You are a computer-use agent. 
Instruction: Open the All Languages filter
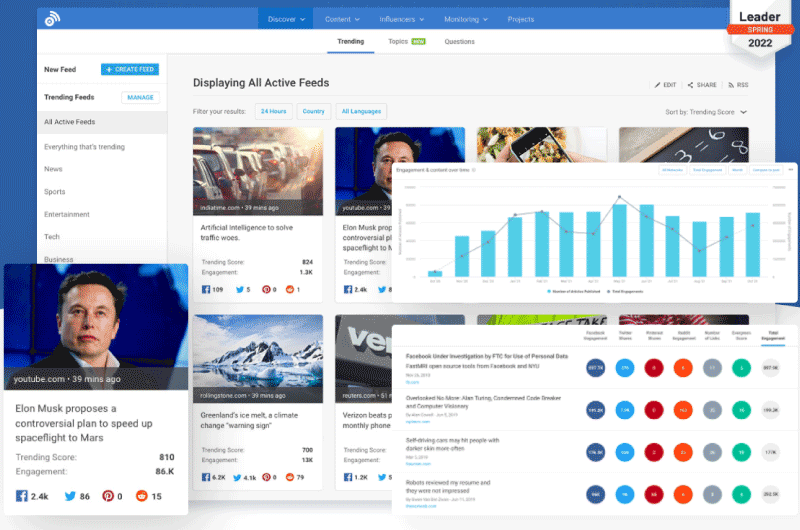coord(361,111)
